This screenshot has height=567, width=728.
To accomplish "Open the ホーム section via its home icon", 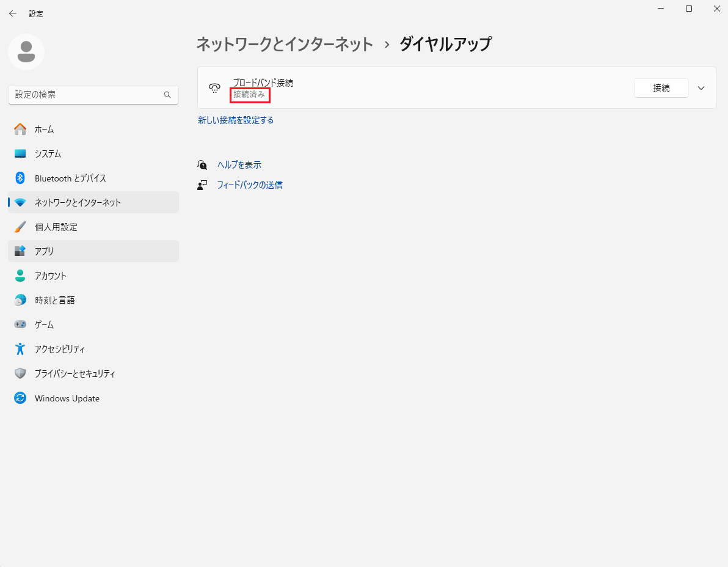I will pos(21,129).
